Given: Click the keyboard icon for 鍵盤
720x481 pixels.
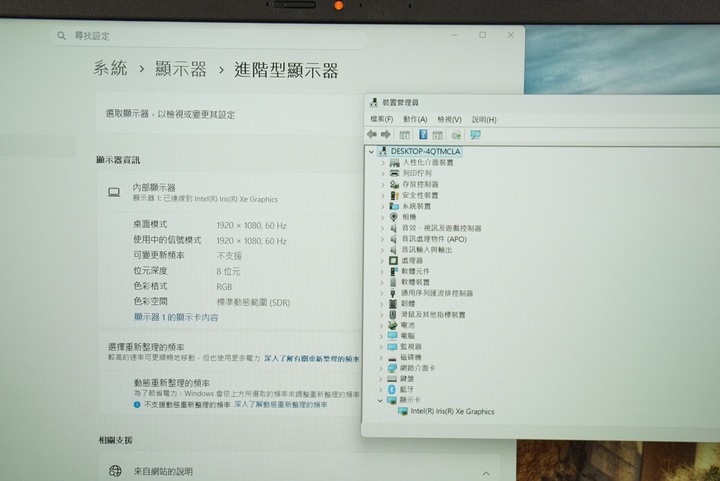Looking at the screenshot, I should 392,379.
